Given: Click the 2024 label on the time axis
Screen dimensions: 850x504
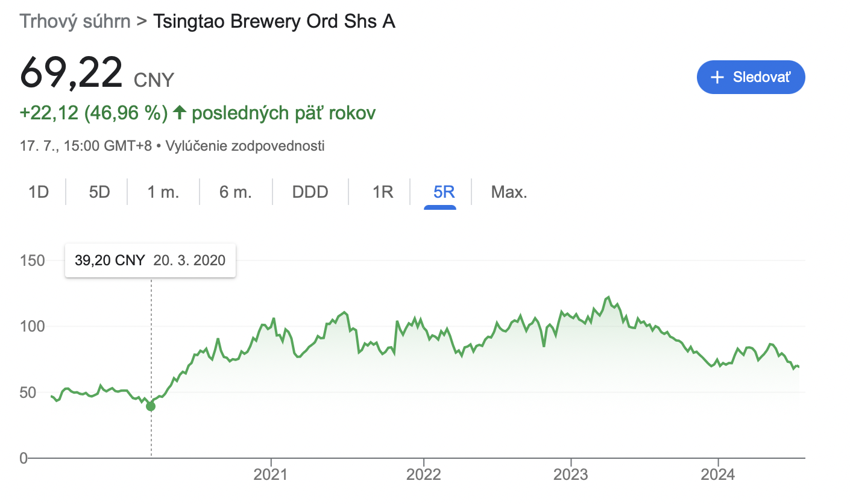Looking at the screenshot, I should click(718, 474).
